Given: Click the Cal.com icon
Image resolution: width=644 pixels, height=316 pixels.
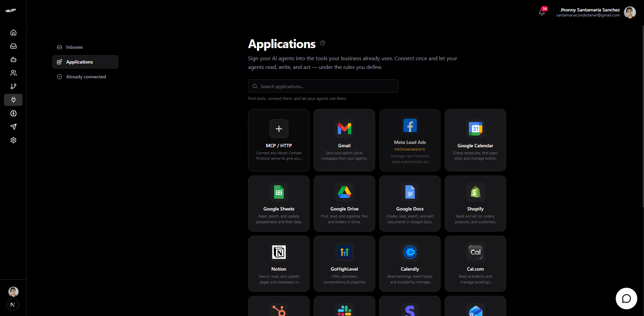Looking at the screenshot, I should [x=476, y=252].
